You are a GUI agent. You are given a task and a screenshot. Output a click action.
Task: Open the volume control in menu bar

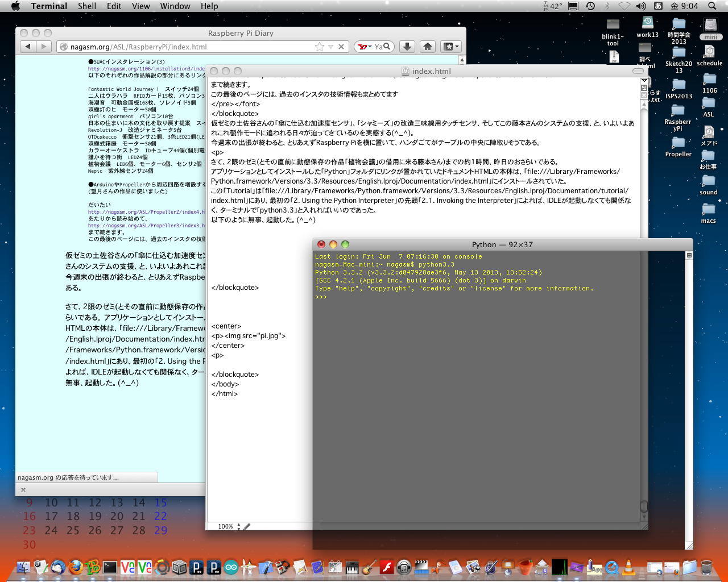[x=641, y=6]
